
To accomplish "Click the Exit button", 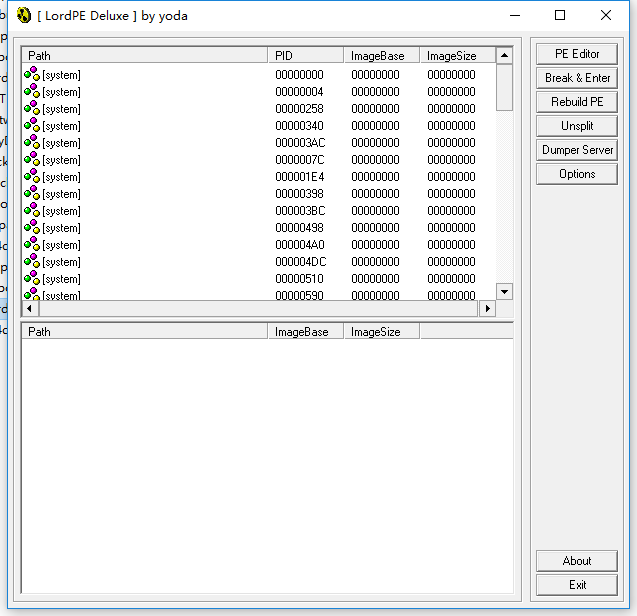I will coord(577,585).
